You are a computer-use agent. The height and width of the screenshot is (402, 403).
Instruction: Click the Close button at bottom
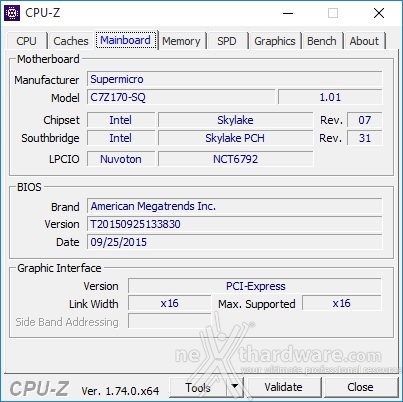[360, 387]
